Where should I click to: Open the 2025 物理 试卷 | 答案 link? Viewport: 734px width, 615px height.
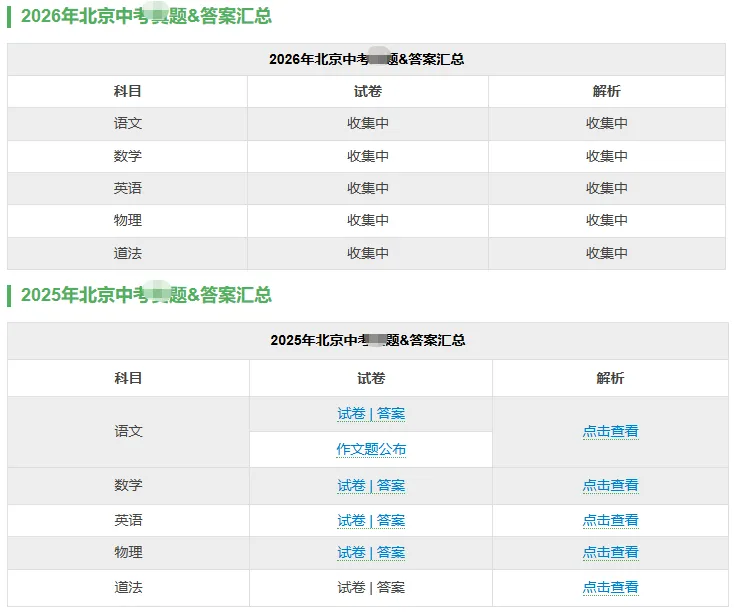pyautogui.click(x=371, y=553)
